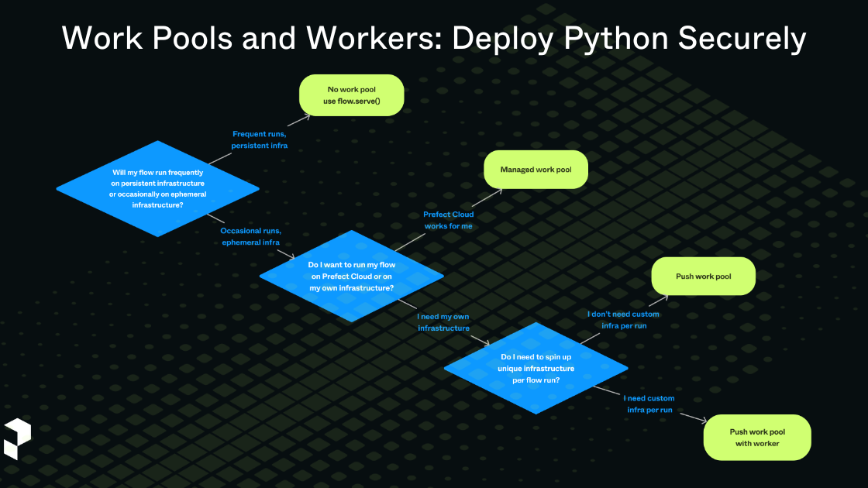868x488 pixels.
Task: Click the first blue decision diamond about persistent infrastructure
Action: click(x=158, y=190)
